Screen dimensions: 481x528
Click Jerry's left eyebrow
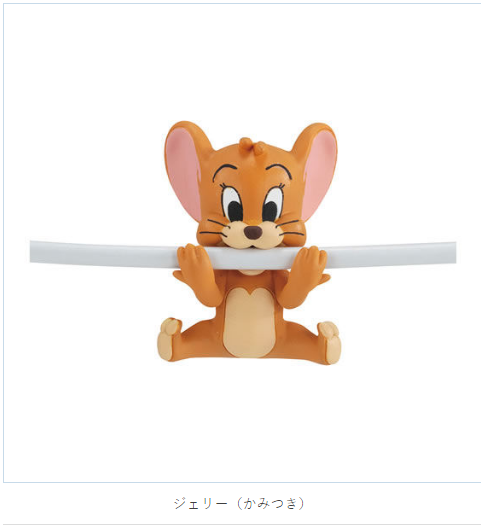pyautogui.click(x=228, y=170)
